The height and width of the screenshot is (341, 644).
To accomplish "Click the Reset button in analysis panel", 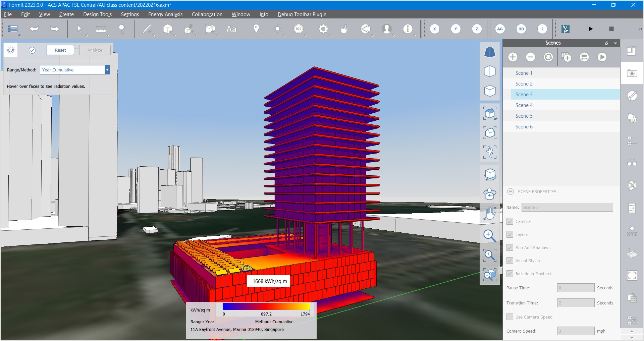I will coord(60,50).
